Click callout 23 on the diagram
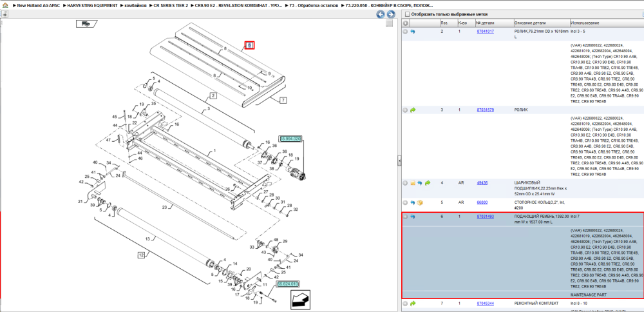This screenshot has height=312, width=644. click(x=164, y=208)
